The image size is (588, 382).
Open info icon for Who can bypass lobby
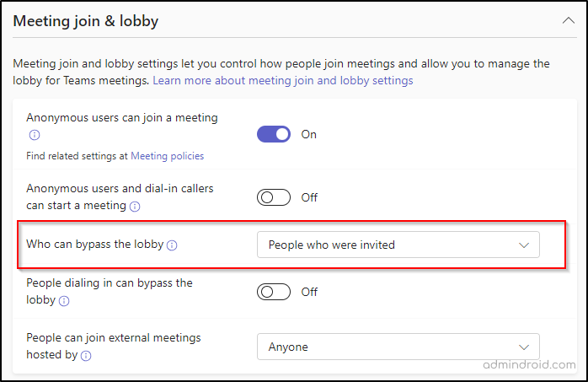click(x=172, y=245)
